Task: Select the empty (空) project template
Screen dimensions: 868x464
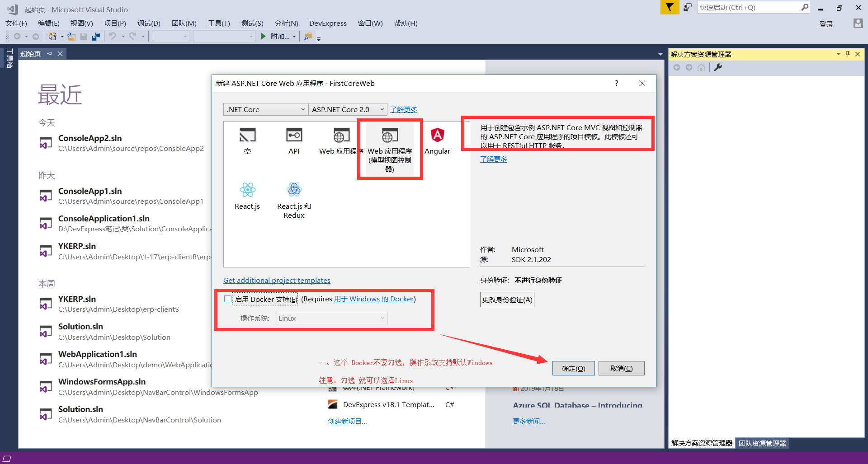Action: (247, 141)
